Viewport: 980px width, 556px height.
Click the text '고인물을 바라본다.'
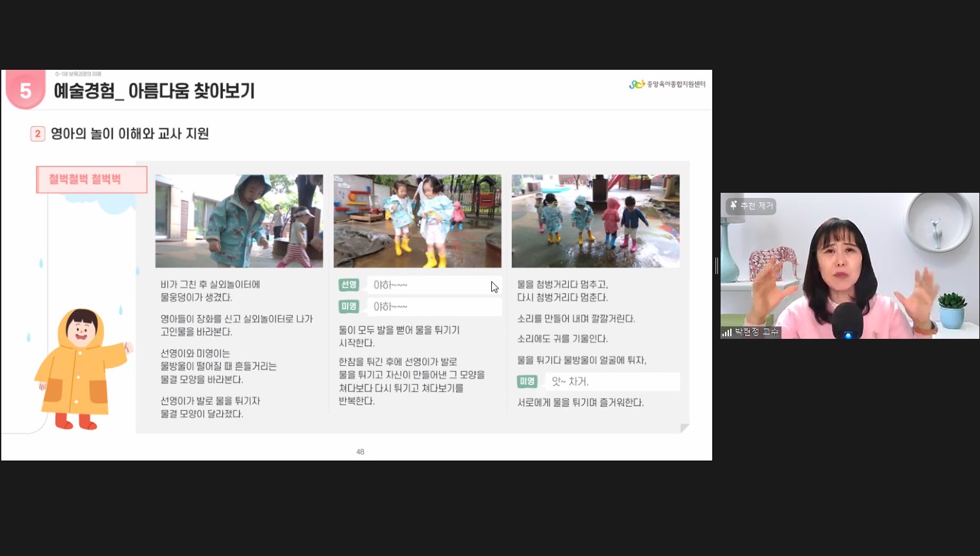[196, 332]
